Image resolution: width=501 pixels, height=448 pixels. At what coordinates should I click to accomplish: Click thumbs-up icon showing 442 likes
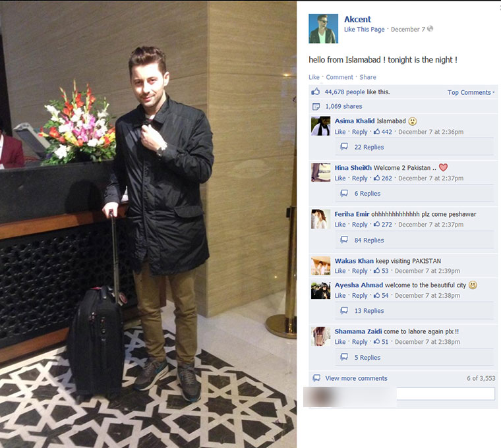376,132
